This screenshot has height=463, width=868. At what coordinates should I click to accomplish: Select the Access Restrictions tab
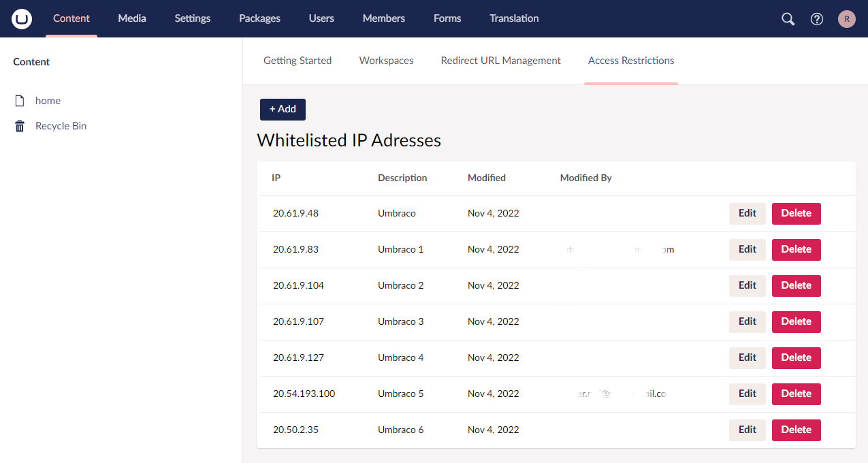631,61
